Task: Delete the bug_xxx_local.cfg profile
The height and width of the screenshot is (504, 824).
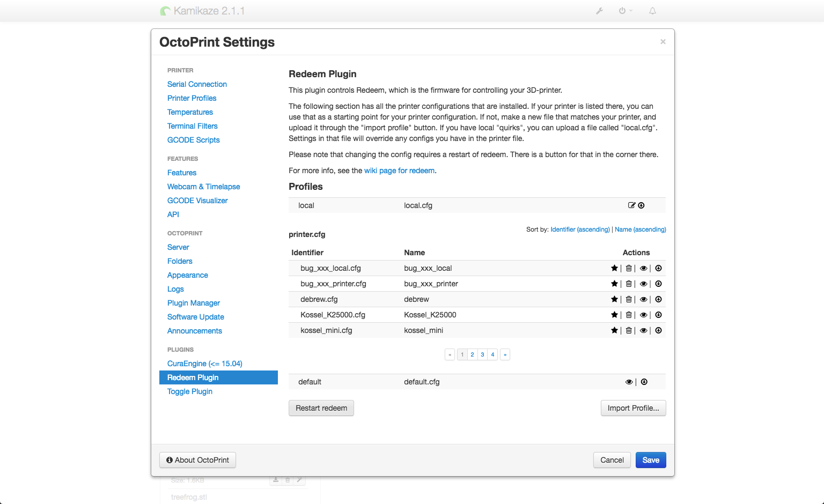Action: coord(629,268)
